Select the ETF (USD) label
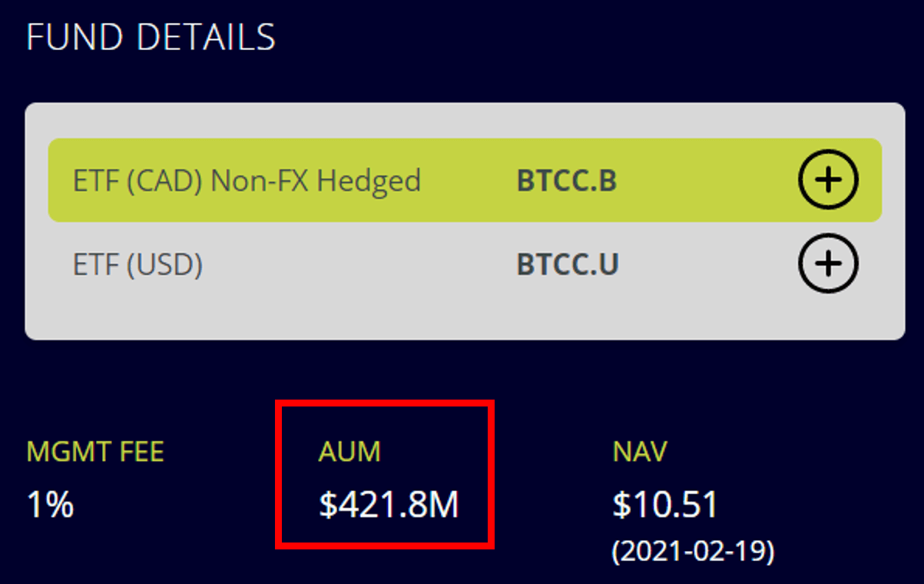The height and width of the screenshot is (584, 924). [137, 265]
